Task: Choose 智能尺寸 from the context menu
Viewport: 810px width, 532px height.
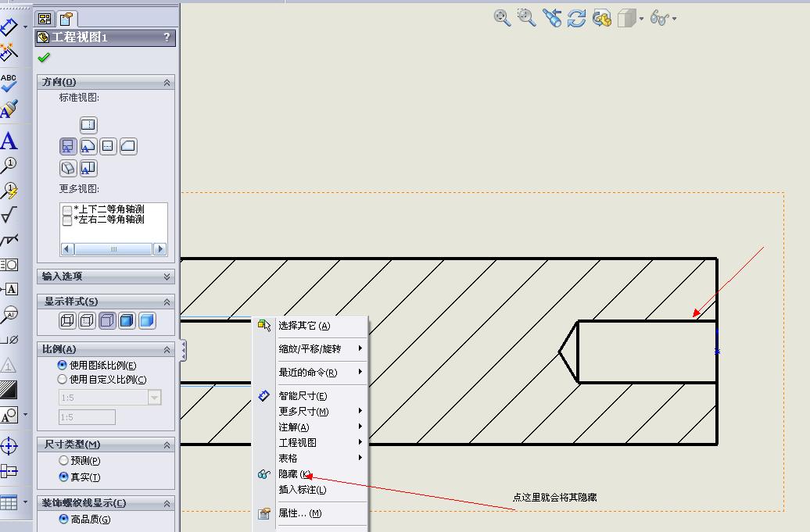Action: pos(310,396)
